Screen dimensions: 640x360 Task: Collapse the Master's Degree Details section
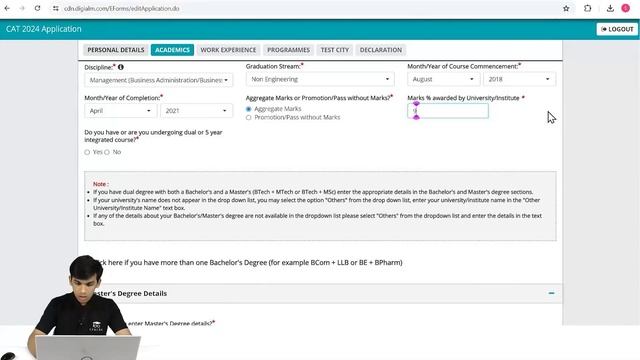pyautogui.click(x=551, y=293)
